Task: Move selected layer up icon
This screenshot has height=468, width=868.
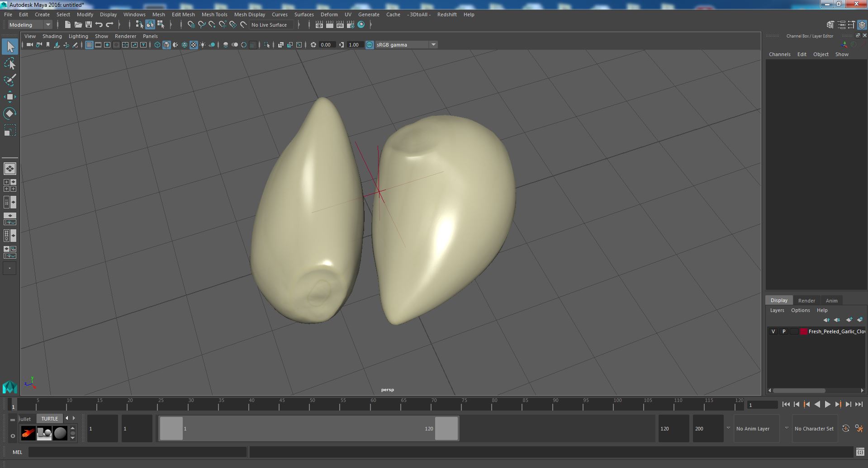Action: (x=826, y=320)
